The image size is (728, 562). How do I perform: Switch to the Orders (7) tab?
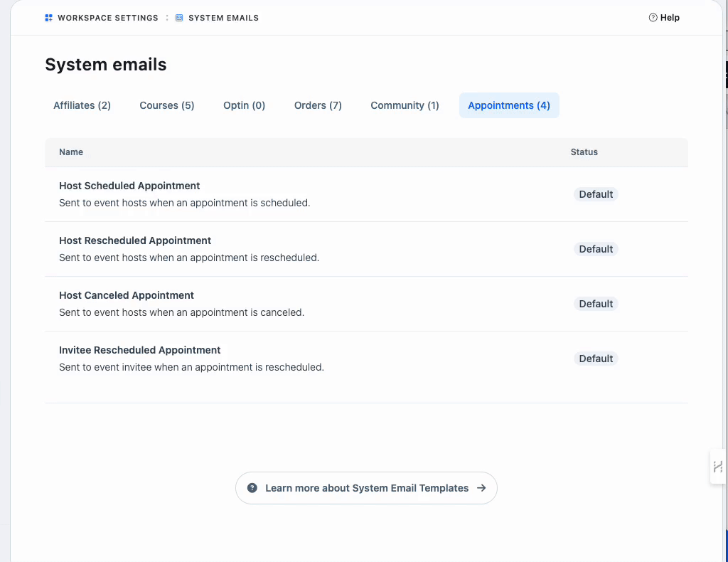tap(318, 105)
